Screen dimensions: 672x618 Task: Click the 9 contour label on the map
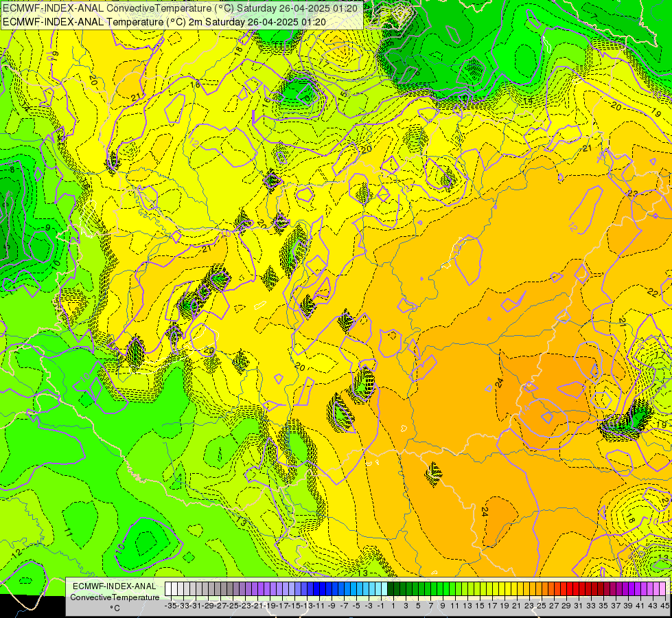[x=48, y=228]
